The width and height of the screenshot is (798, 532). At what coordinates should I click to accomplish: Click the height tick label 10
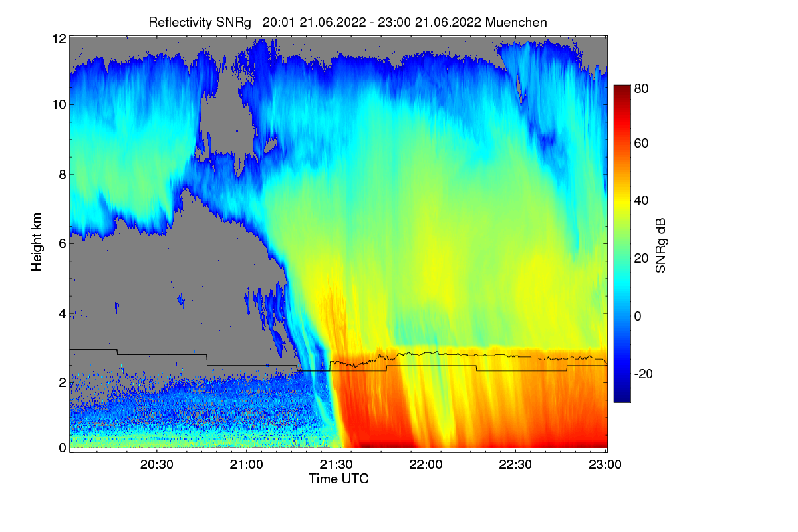point(59,104)
